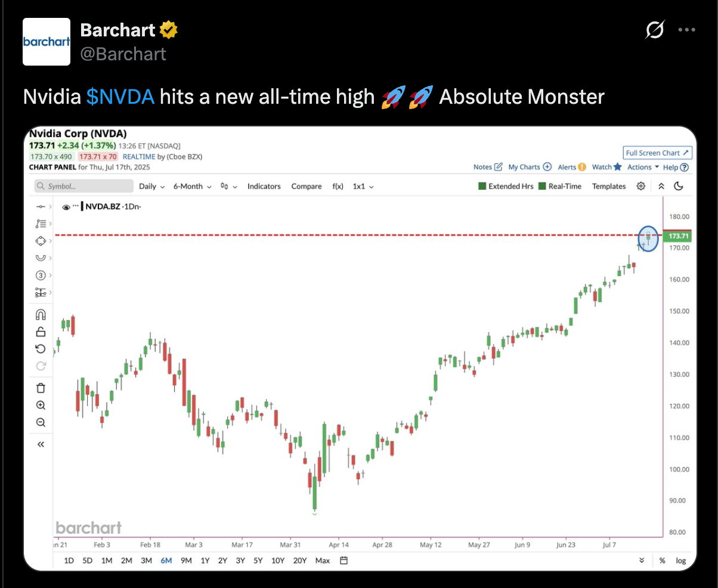Click the undo arrow in chart sidebar
Viewport: 718px width, 588px height.
[41, 349]
